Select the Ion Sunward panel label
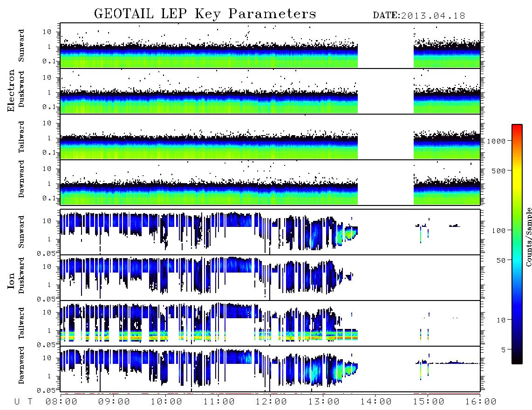This screenshot has width=532, height=410. coord(21,232)
